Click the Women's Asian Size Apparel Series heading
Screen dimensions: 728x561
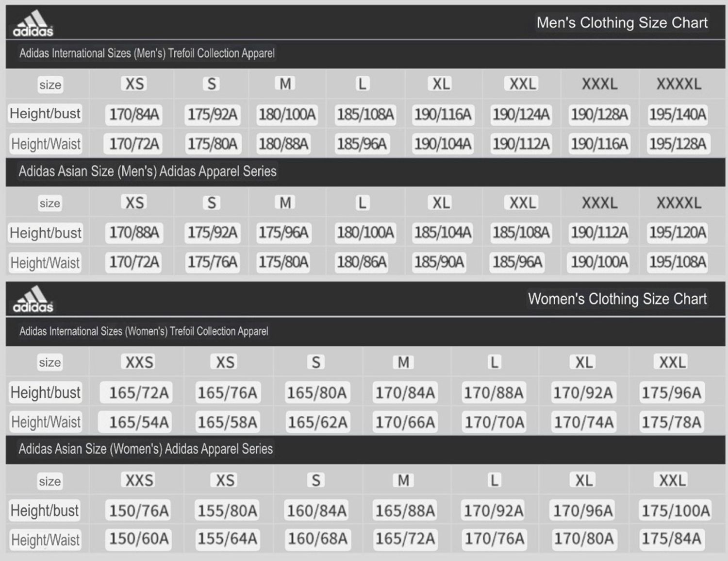tap(146, 449)
